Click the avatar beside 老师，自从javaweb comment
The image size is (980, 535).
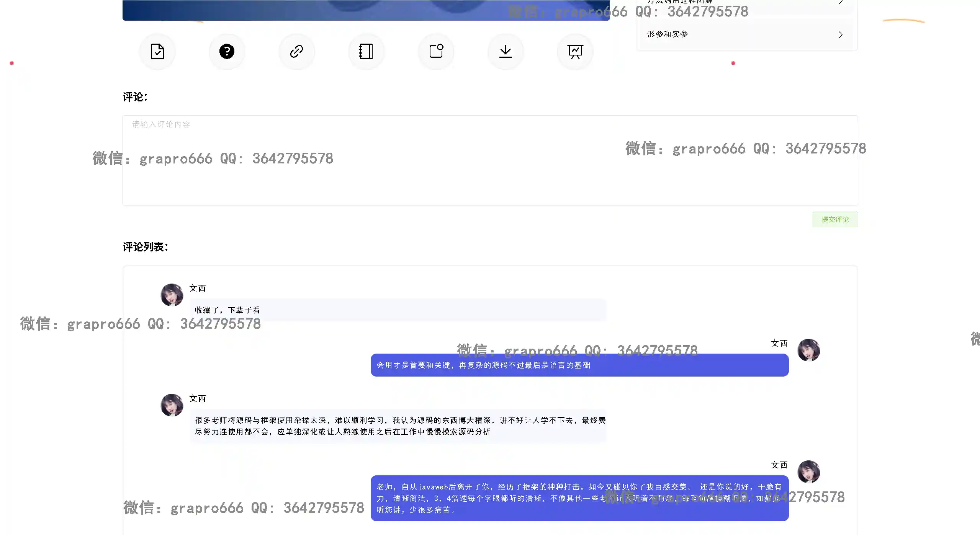coord(808,471)
